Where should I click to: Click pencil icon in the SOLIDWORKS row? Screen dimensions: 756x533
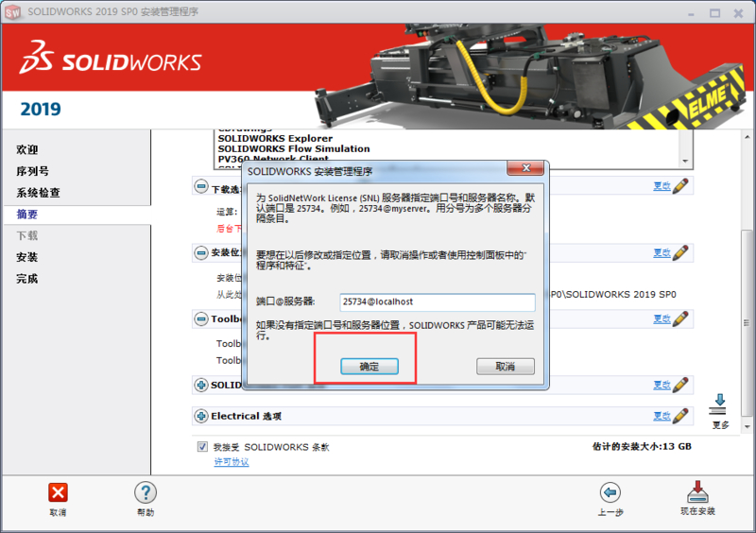click(680, 385)
